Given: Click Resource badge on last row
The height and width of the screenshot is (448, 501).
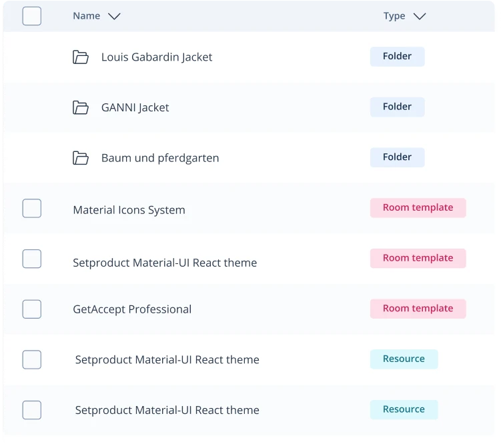Looking at the screenshot, I should (x=404, y=410).
